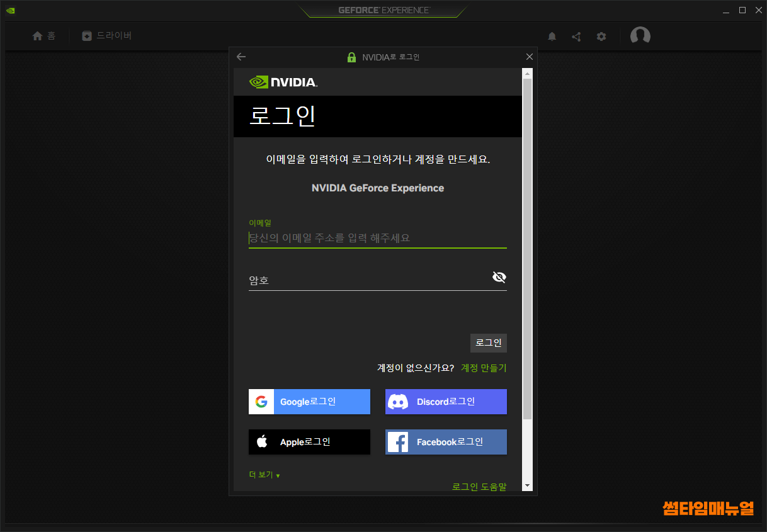Sign in with Discord로그인 button

[446, 402]
